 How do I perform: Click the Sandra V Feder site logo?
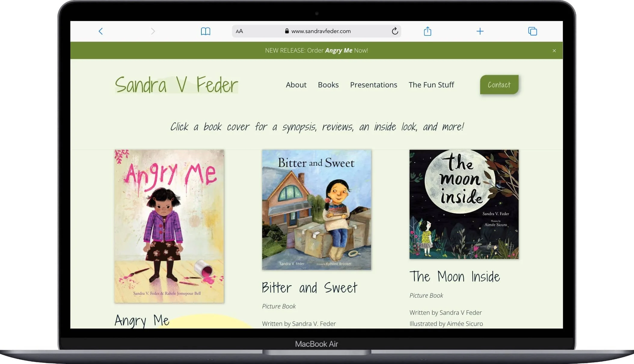pos(176,85)
